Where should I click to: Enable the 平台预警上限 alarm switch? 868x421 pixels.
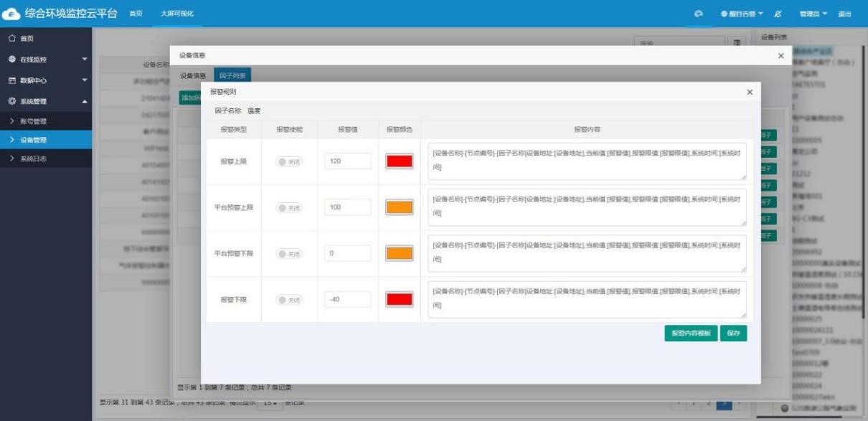click(x=289, y=207)
